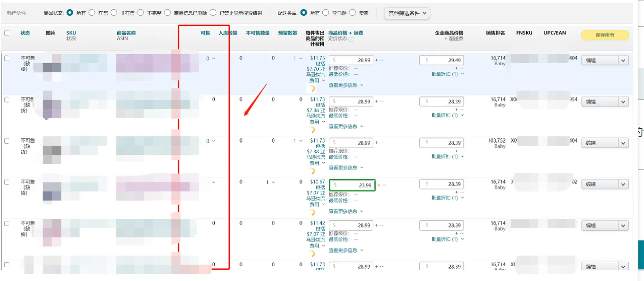The height and width of the screenshot is (281, 644).
Task: Expand the $10.67 fee breakdown chevron
Action: [323, 204]
